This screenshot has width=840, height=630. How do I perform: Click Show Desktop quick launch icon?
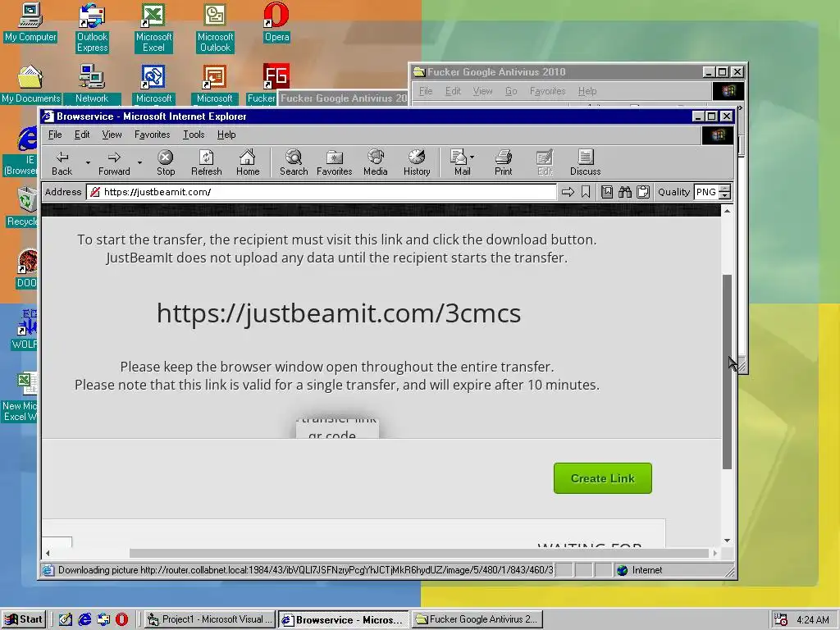[x=66, y=619]
